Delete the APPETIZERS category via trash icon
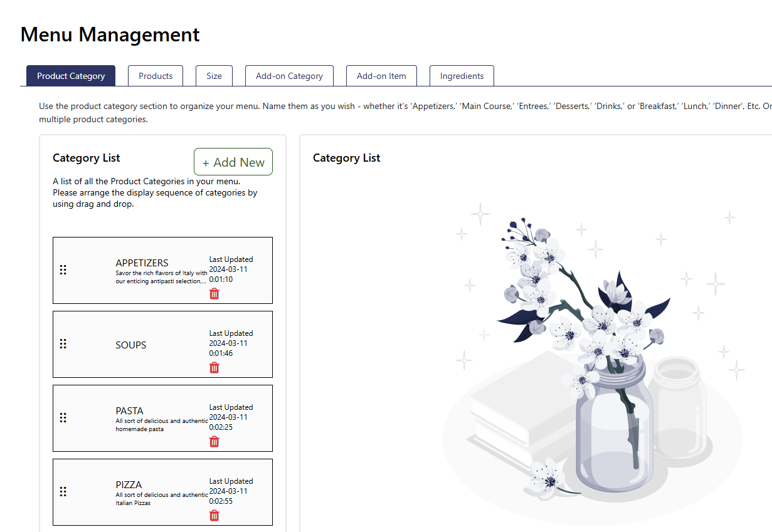Screen dimensions: 772x532 pyautogui.click(x=214, y=293)
